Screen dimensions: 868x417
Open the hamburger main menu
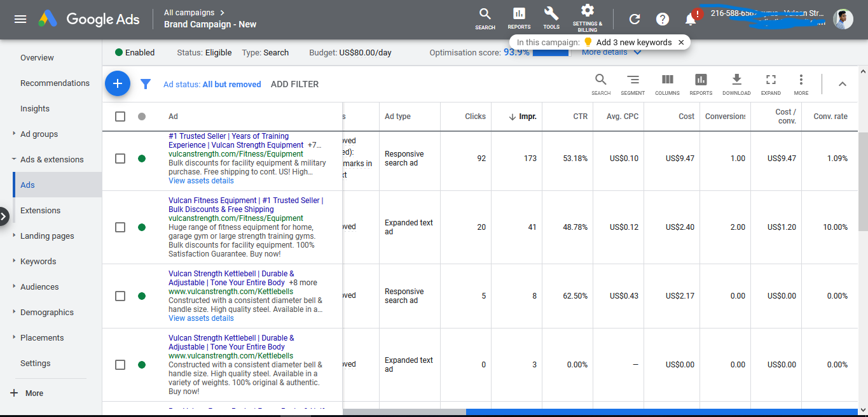[20, 19]
